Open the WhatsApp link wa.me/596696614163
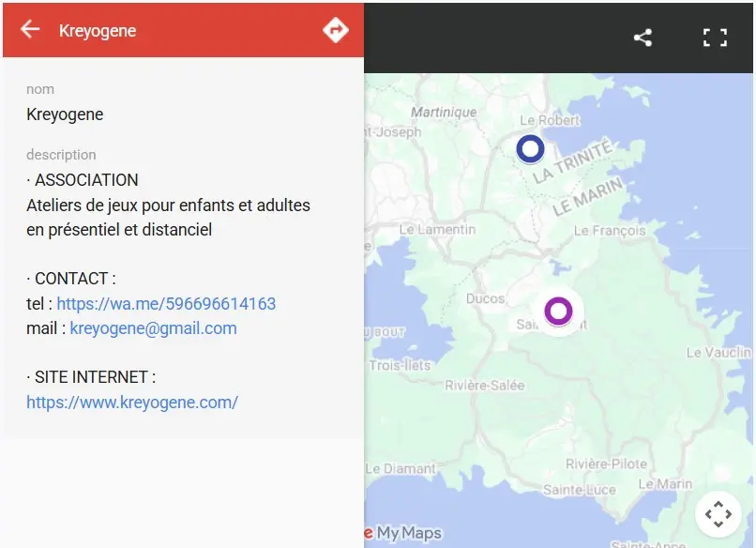Viewport: 756px width, 548px height. (166, 303)
